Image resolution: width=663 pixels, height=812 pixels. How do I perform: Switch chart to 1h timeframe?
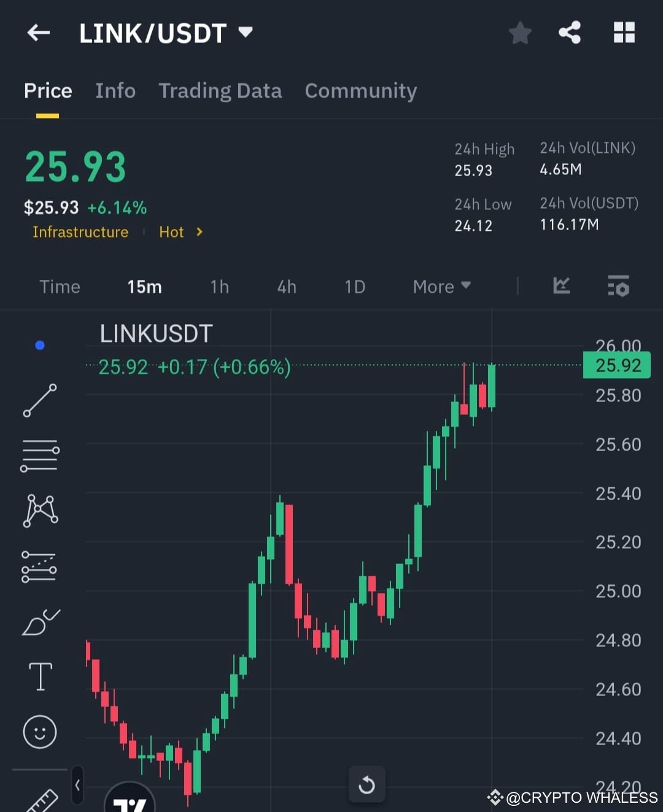[219, 286]
